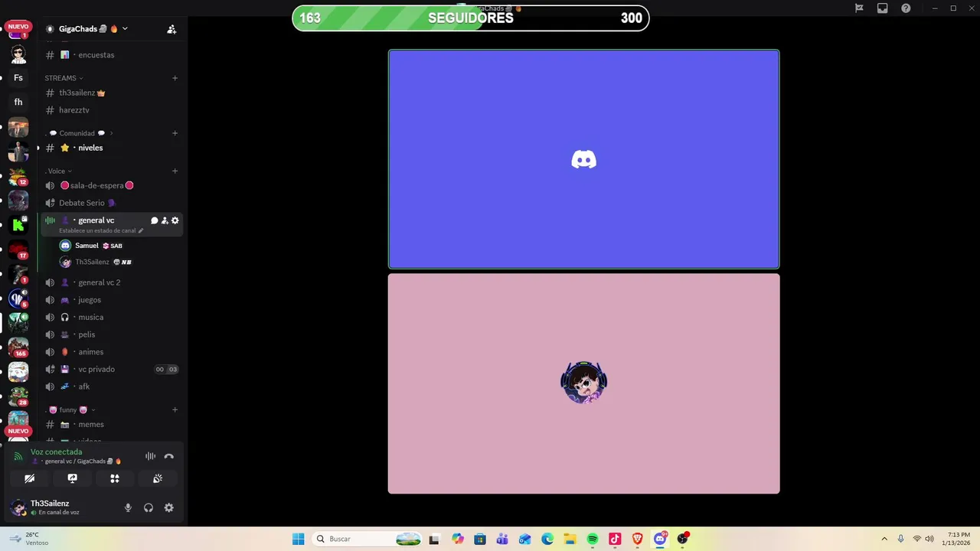Image resolution: width=980 pixels, height=551 pixels.
Task: Click 'Voz conectada' connection status
Action: 56,452
